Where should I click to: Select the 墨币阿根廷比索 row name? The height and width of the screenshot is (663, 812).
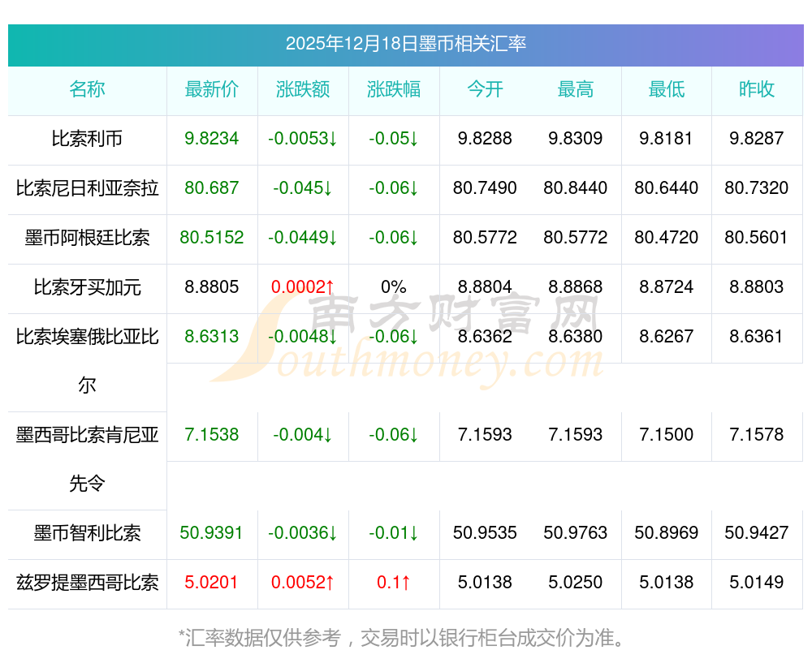tap(87, 238)
